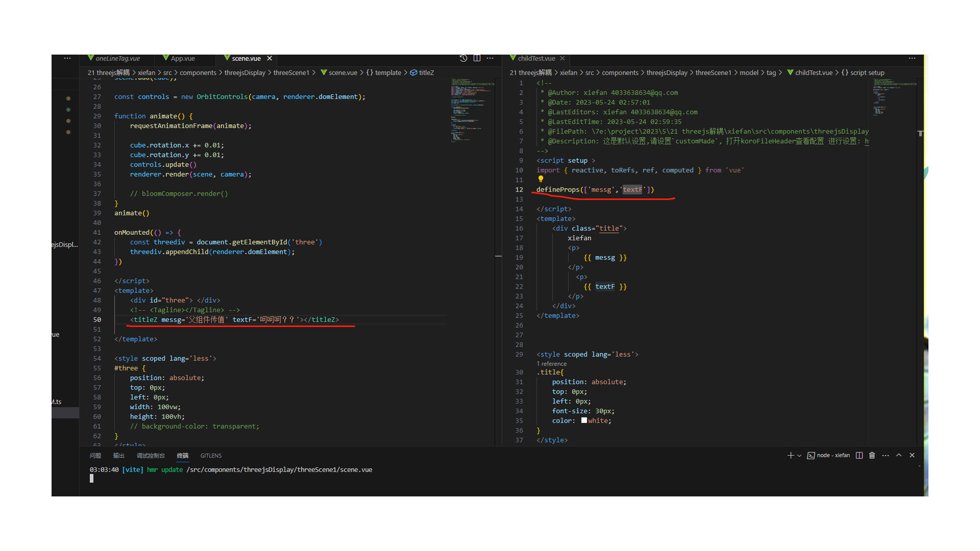This screenshot has height=551, width=980.
Task: Open the 调试控制台 panel tab
Action: (151, 456)
